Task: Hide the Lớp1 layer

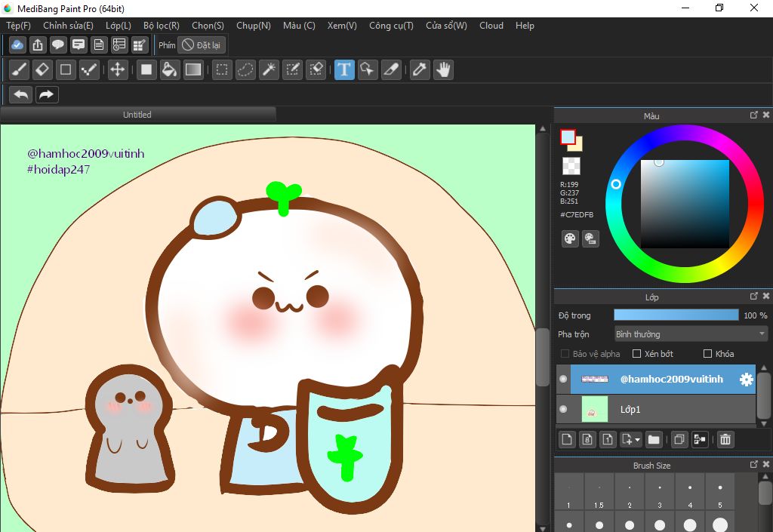Action: click(563, 409)
